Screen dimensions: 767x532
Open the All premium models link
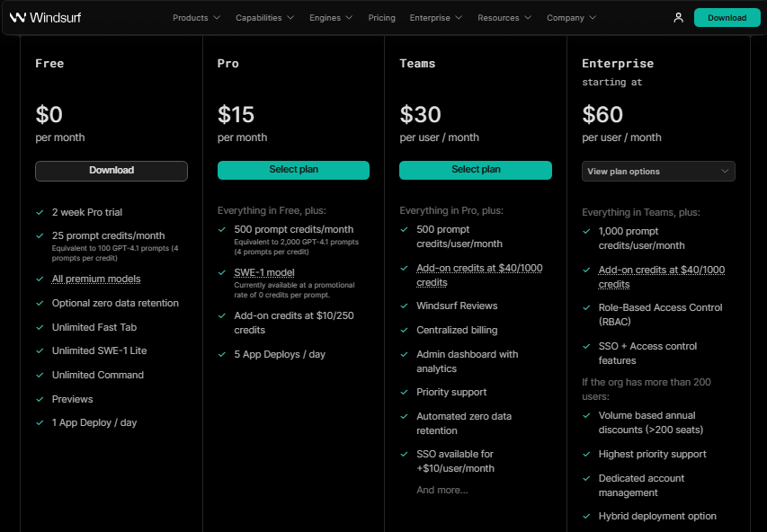(96, 279)
